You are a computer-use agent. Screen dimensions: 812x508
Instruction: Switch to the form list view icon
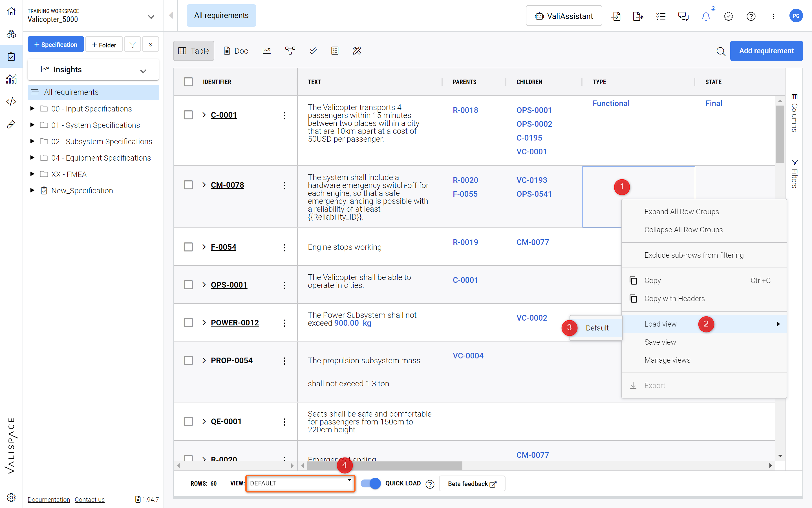tap(335, 51)
